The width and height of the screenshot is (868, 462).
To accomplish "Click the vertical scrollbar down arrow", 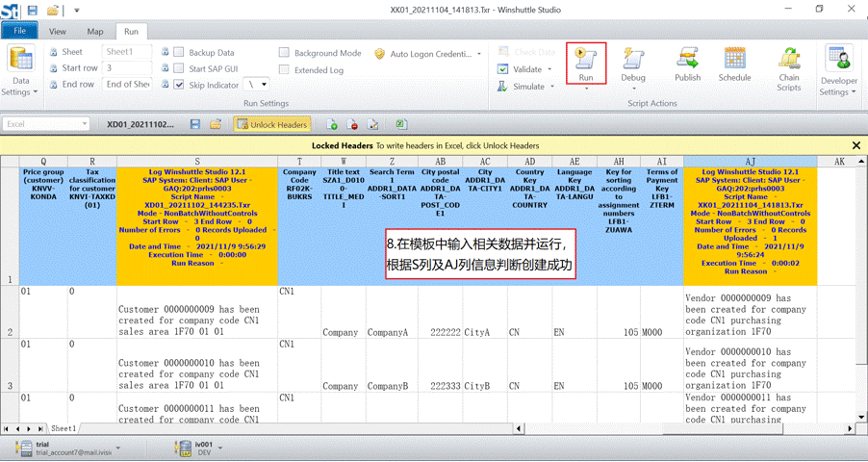I will click(861, 417).
